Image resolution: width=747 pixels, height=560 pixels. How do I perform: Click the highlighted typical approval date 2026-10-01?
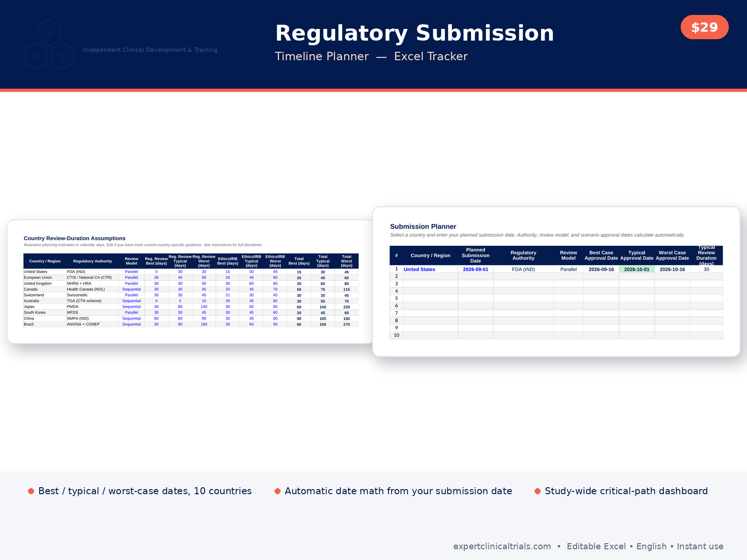pyautogui.click(x=636, y=269)
